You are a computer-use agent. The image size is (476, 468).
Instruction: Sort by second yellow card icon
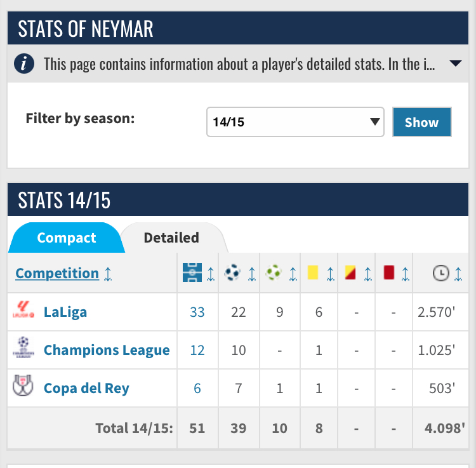[350, 273]
